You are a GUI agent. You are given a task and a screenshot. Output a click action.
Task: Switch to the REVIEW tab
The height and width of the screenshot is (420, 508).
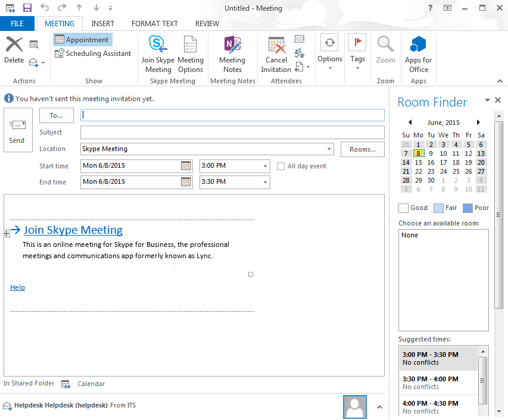pyautogui.click(x=207, y=24)
